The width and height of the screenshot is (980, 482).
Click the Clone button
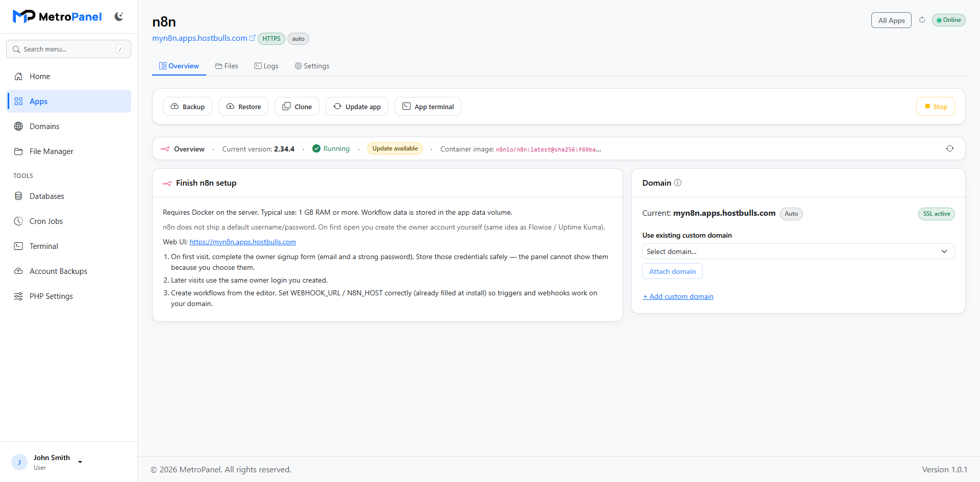pos(297,107)
